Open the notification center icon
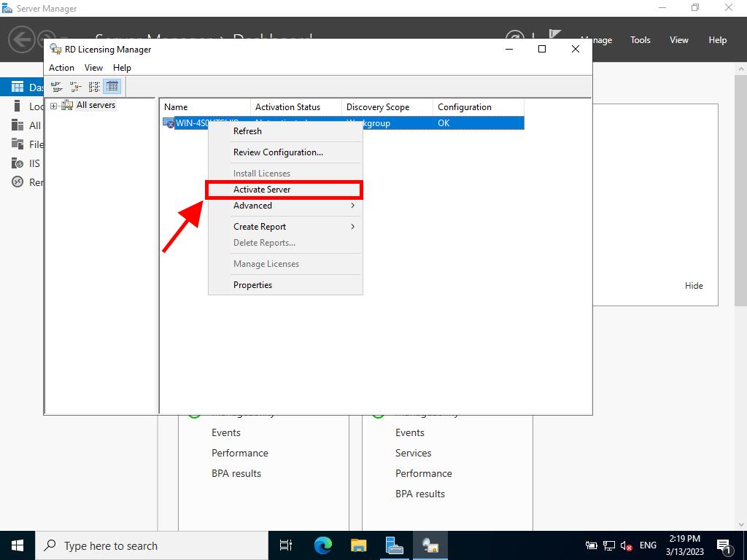The image size is (747, 560). 724,545
